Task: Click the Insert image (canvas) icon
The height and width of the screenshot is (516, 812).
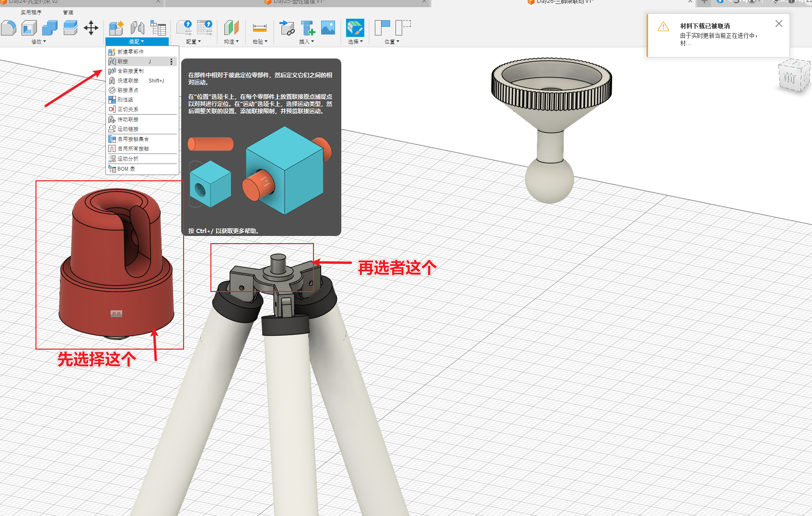Action: [x=328, y=28]
